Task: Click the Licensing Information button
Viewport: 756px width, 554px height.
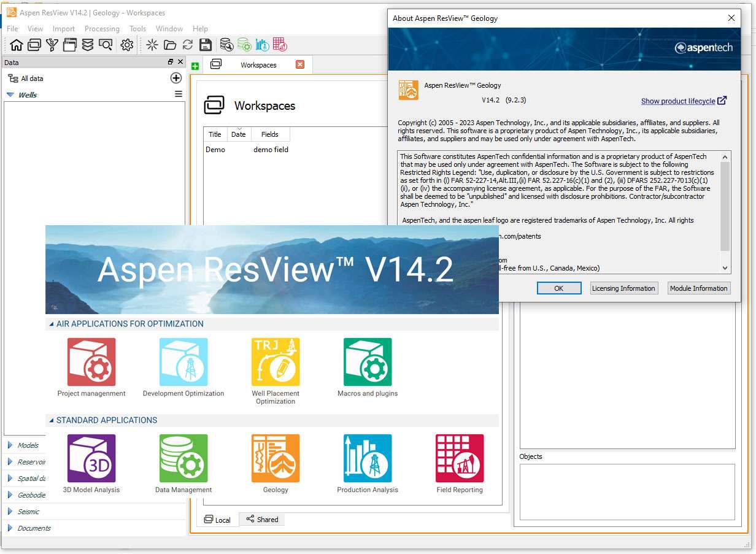Action: (x=623, y=288)
